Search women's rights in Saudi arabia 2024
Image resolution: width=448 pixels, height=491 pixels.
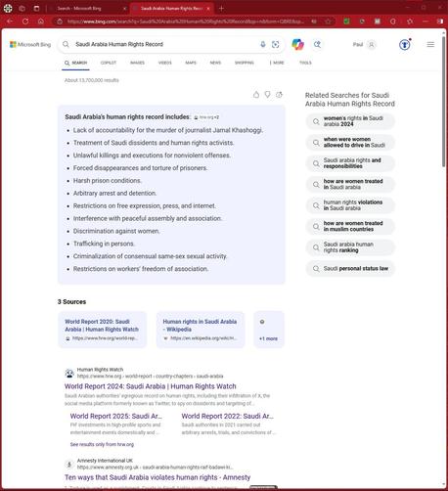[x=350, y=121]
